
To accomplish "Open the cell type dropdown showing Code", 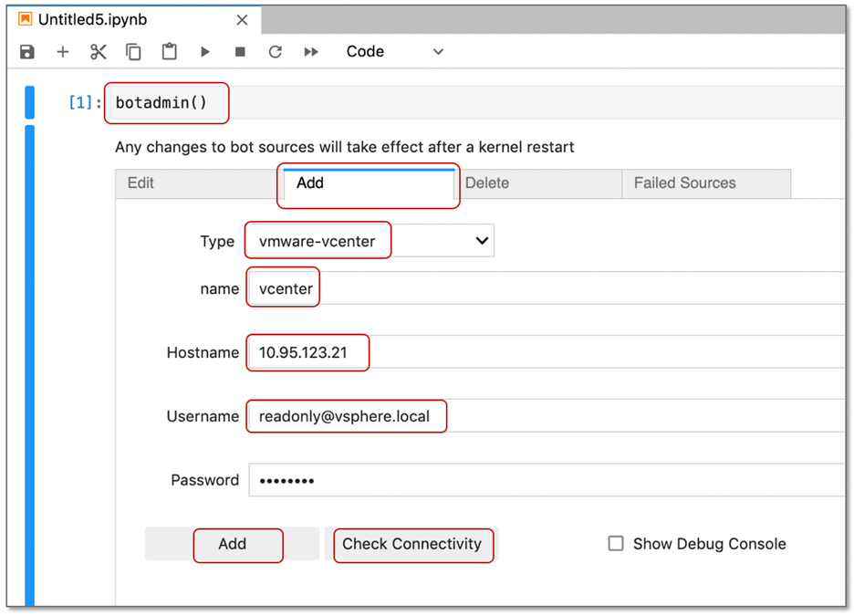I will (394, 51).
